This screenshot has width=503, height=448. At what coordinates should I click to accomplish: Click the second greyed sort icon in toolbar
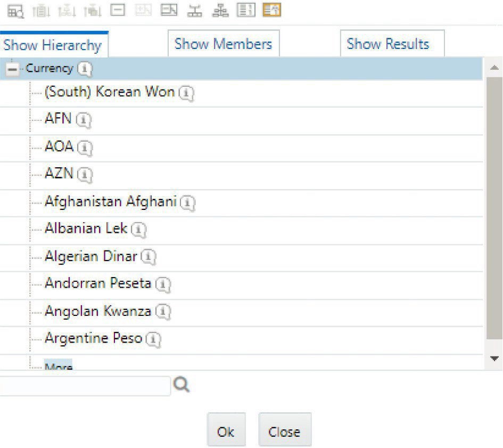(x=67, y=11)
